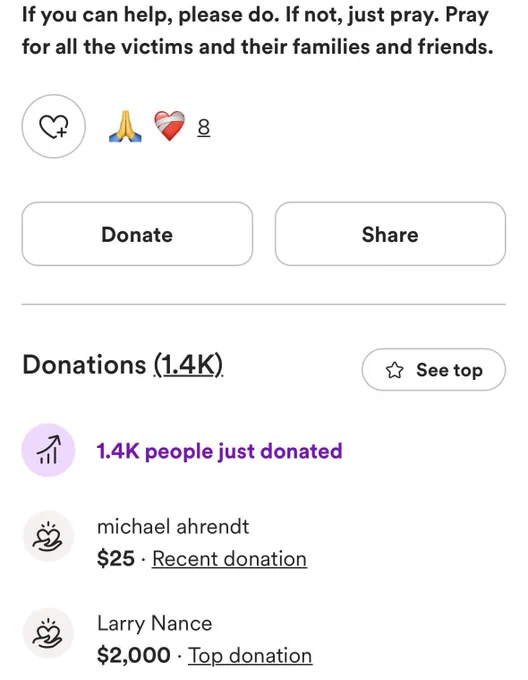Click the See top button
Viewport: 528px width, 680px height.
click(433, 369)
